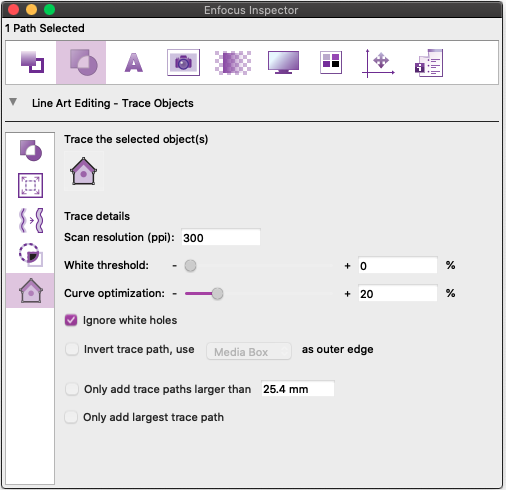Increase Curve optimization with plus button
Image resolution: width=506 pixels, height=490 pixels.
347,294
